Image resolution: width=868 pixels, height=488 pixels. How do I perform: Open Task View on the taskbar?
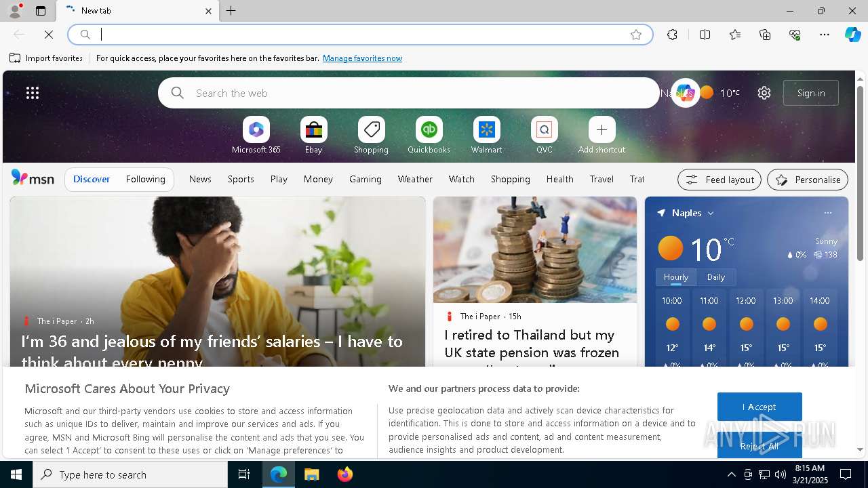coord(244,474)
